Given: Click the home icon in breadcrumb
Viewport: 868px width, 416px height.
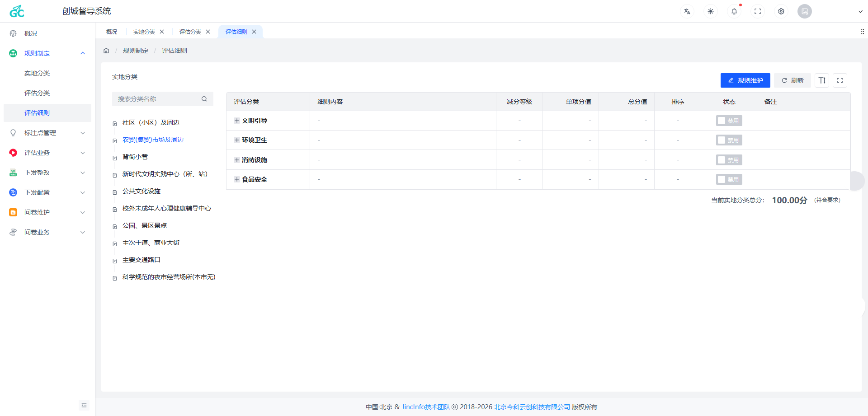Looking at the screenshot, I should 106,51.
